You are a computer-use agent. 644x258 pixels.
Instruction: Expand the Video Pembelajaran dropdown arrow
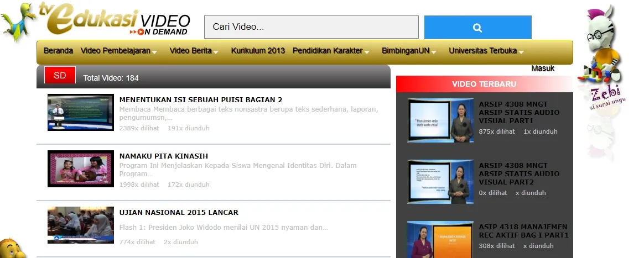[154, 52]
